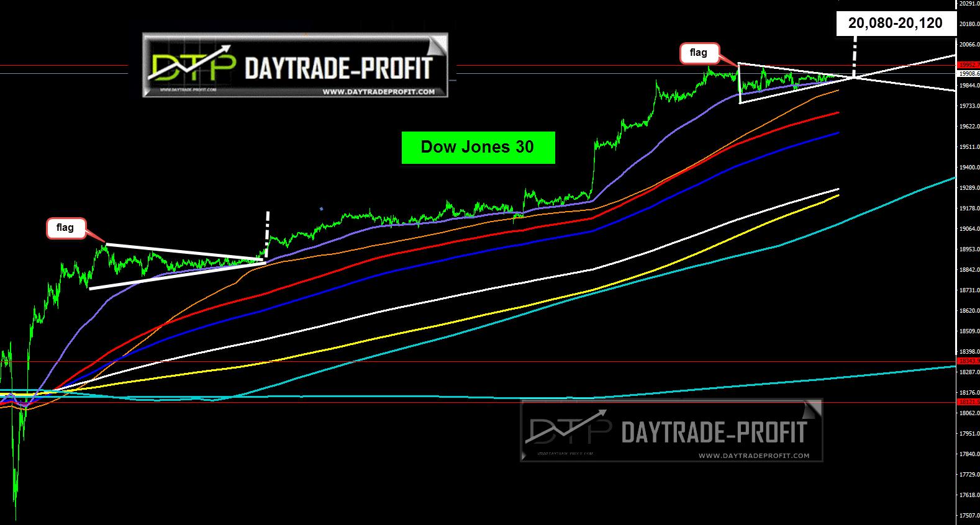Viewport: 980px width, 525px height.
Task: Click the 18287.0 axis value
Action: [x=969, y=372]
